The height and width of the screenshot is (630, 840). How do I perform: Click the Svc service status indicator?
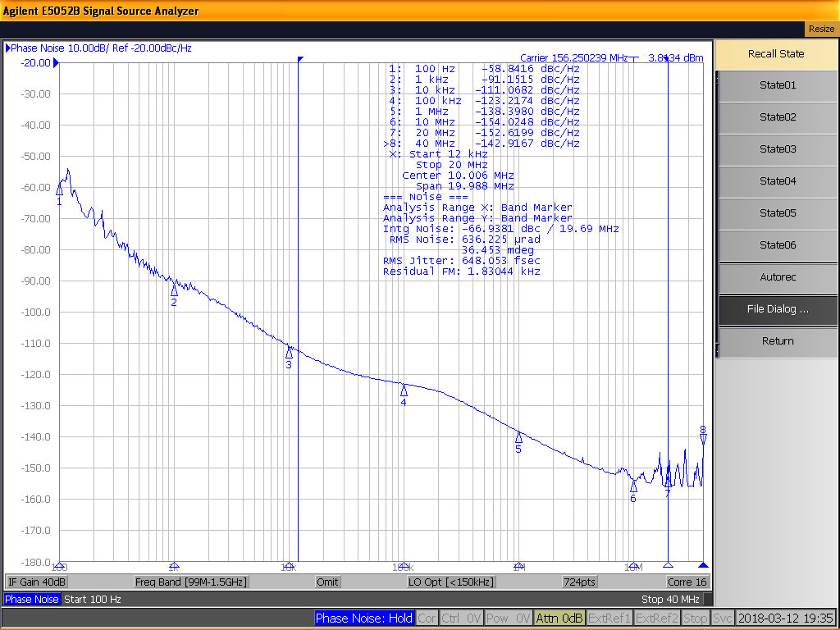(722, 618)
